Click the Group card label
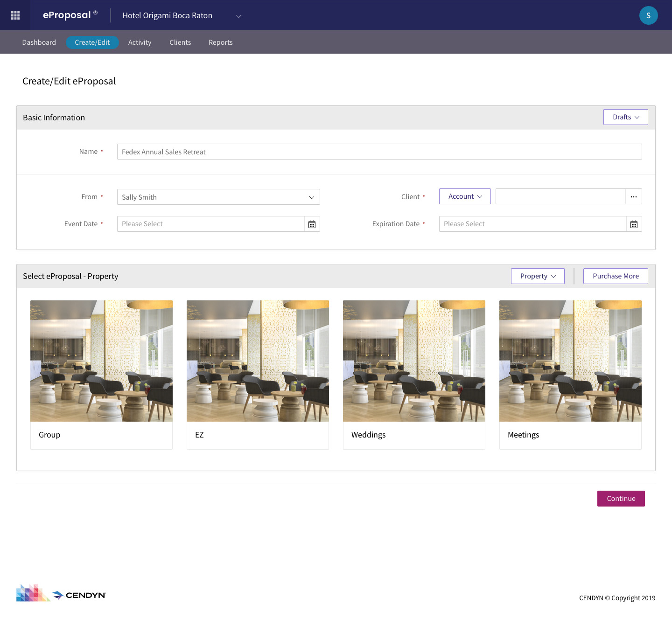672x625 pixels. coord(49,435)
